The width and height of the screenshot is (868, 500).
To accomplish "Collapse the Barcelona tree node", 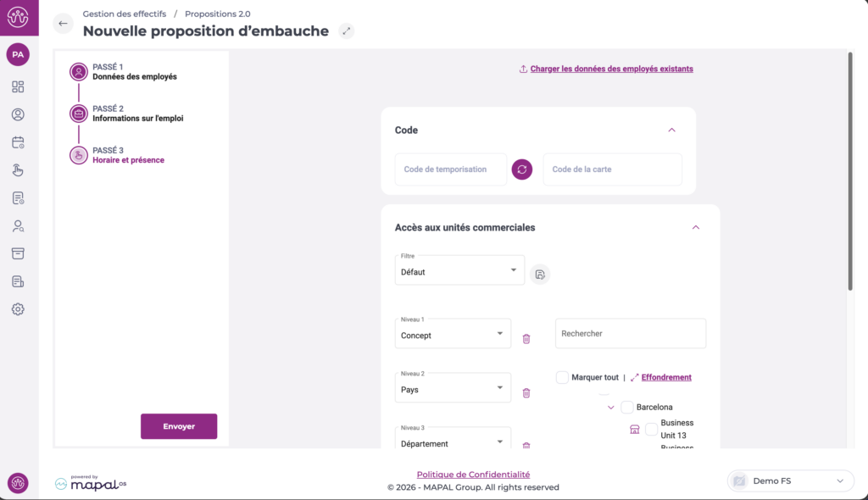I will click(x=610, y=408).
